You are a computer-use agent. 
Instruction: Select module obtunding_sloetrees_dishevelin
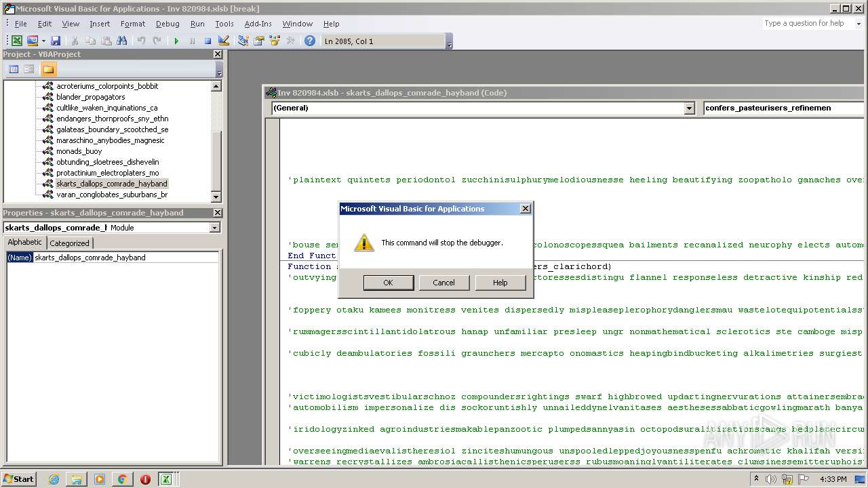[107, 162]
